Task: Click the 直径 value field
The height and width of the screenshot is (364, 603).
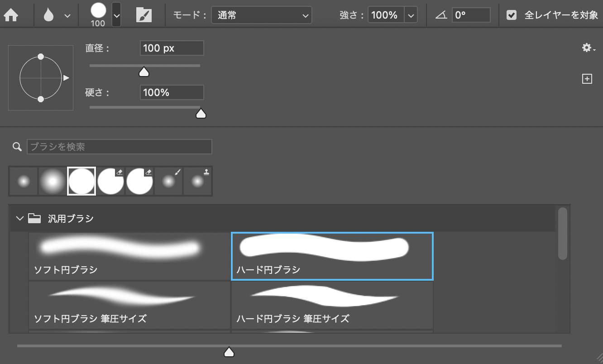Action: [172, 48]
